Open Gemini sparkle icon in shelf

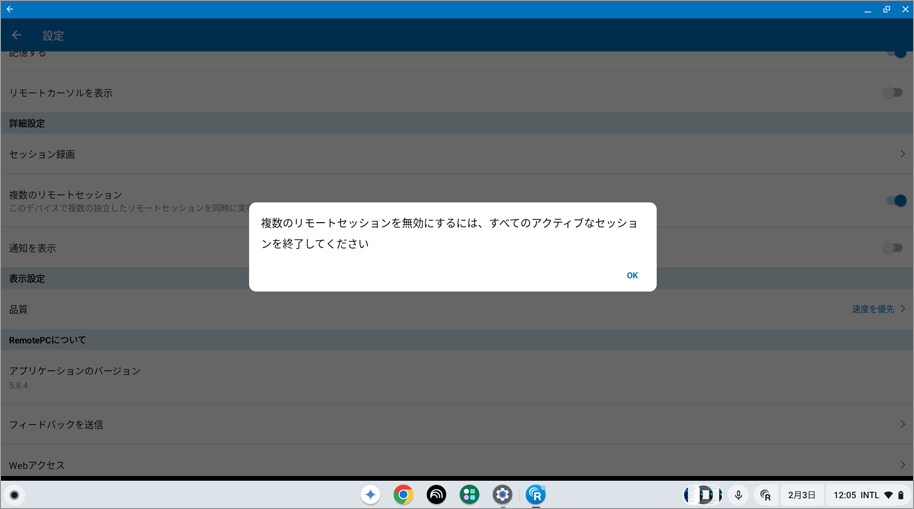click(x=370, y=495)
